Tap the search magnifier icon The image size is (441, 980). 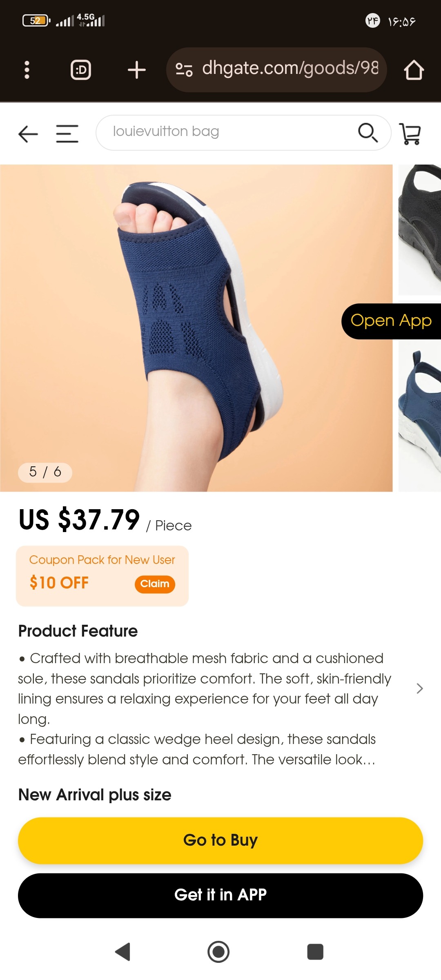[x=368, y=133]
